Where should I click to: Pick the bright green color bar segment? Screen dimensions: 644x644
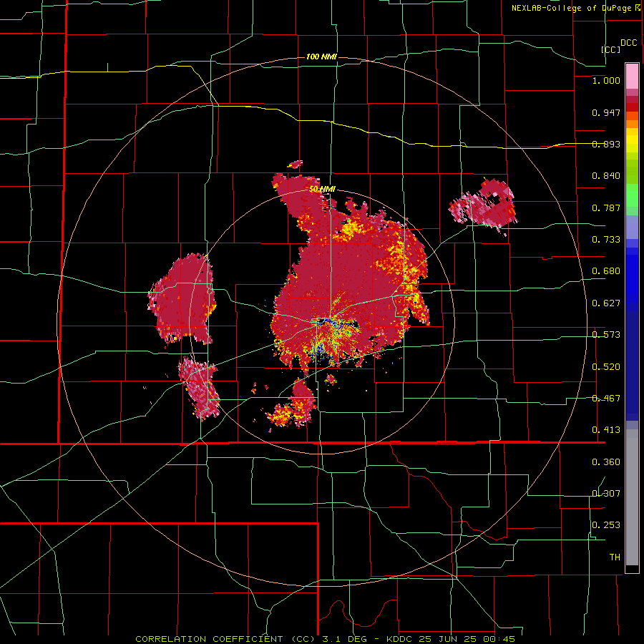pos(632,195)
